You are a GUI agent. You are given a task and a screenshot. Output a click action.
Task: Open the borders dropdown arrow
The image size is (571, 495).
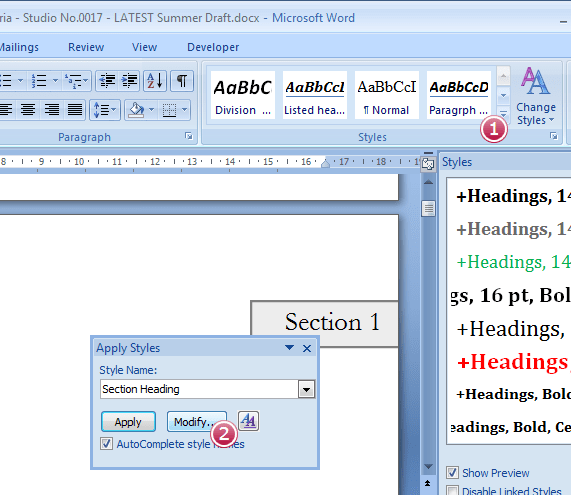pyautogui.click(x=184, y=110)
